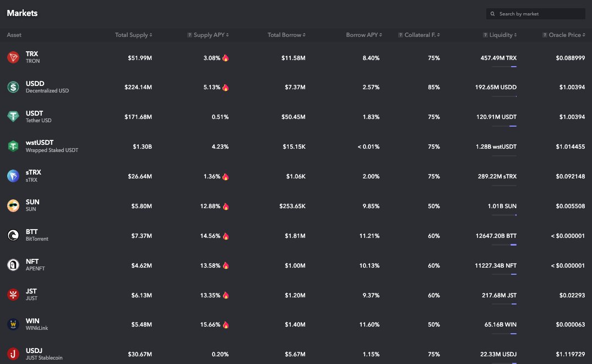Click the $224.14M USDD total supply

pos(138,87)
